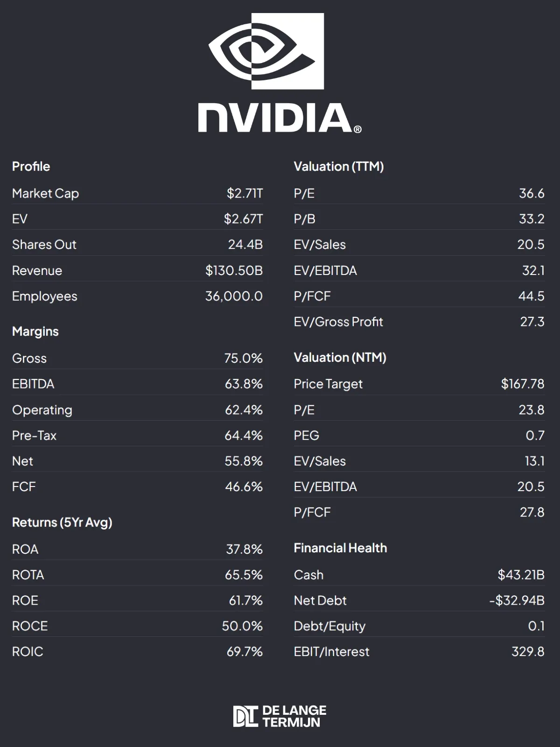Click the Margins section heading
The width and height of the screenshot is (560, 747).
pos(35,332)
